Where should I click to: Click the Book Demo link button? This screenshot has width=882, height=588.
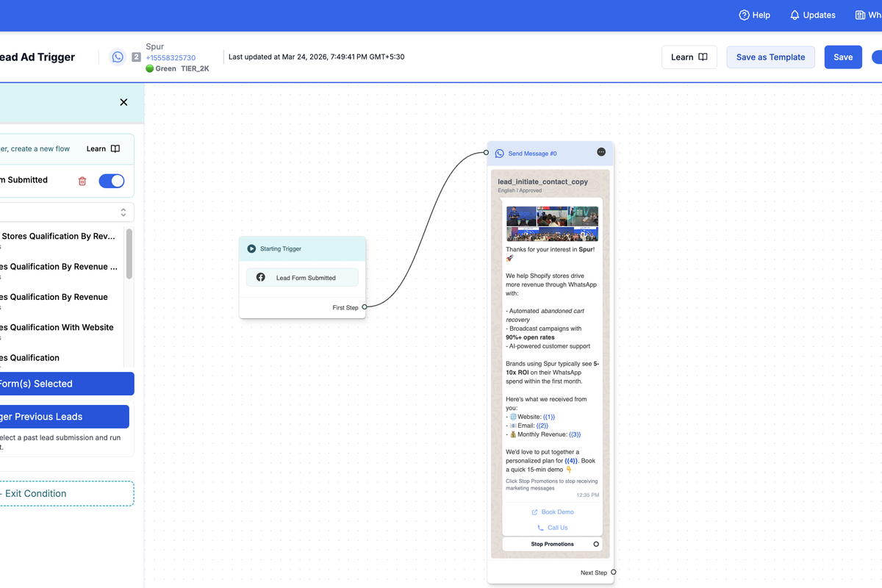click(552, 512)
